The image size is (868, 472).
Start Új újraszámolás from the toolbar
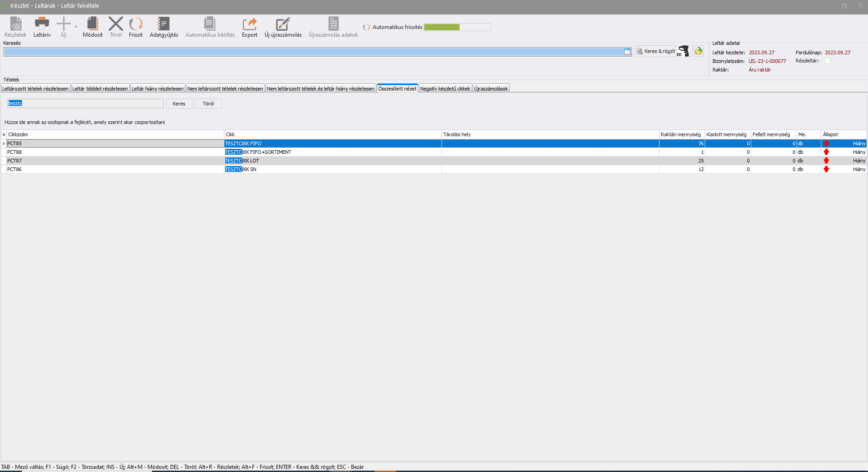coord(283,24)
